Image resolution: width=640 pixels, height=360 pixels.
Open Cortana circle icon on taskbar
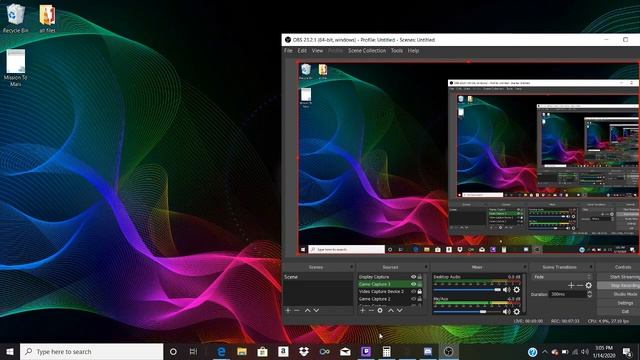coord(173,351)
